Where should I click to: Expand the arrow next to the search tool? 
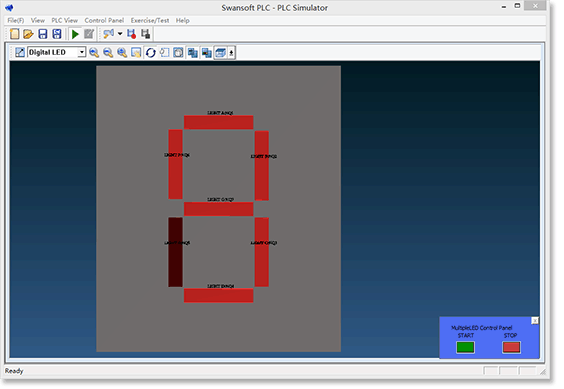(x=120, y=34)
